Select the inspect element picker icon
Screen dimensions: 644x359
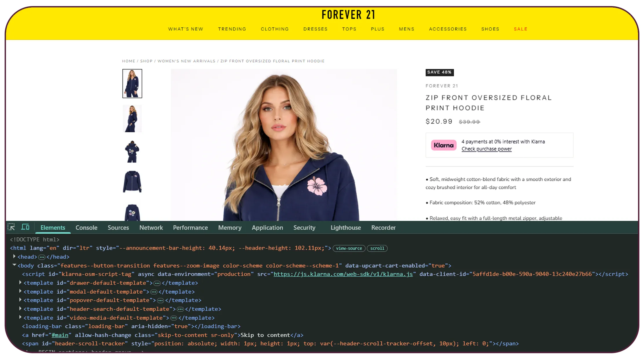coord(11,227)
